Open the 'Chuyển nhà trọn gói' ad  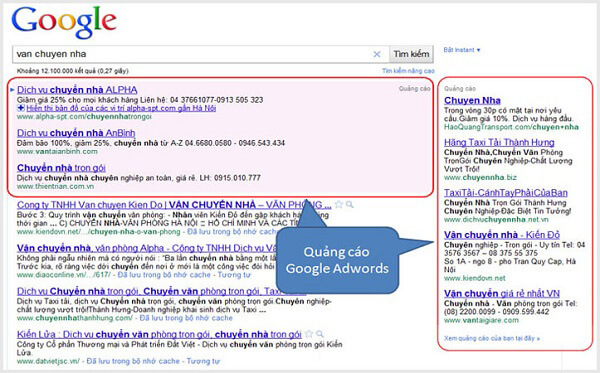point(61,168)
